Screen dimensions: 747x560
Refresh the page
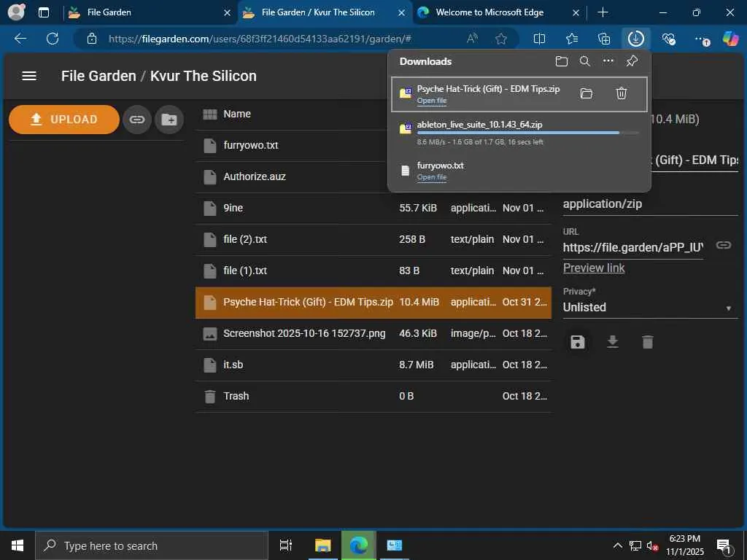[53, 39]
